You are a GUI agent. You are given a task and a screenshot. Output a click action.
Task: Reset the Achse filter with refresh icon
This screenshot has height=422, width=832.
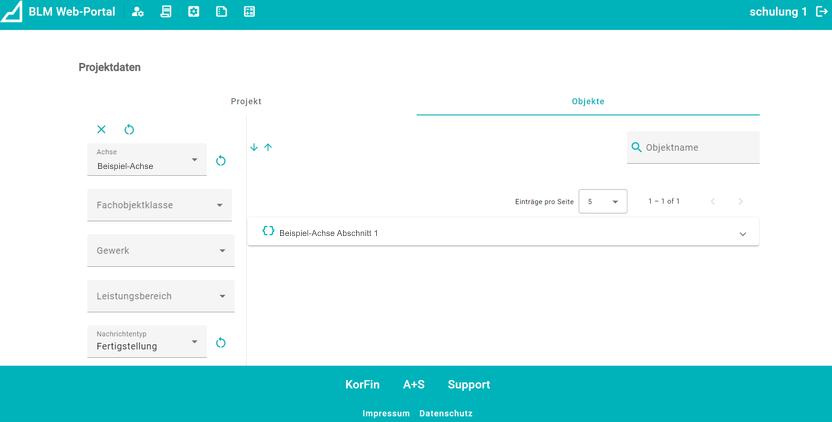221,161
